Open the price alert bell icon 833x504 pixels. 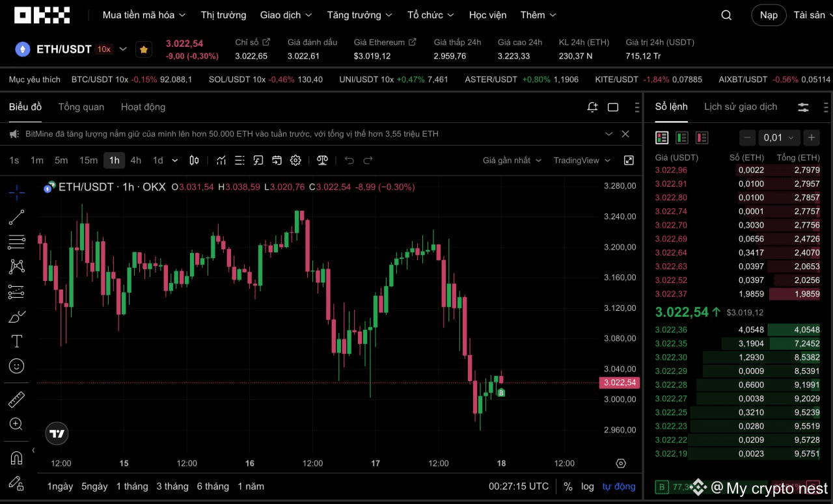pos(592,107)
